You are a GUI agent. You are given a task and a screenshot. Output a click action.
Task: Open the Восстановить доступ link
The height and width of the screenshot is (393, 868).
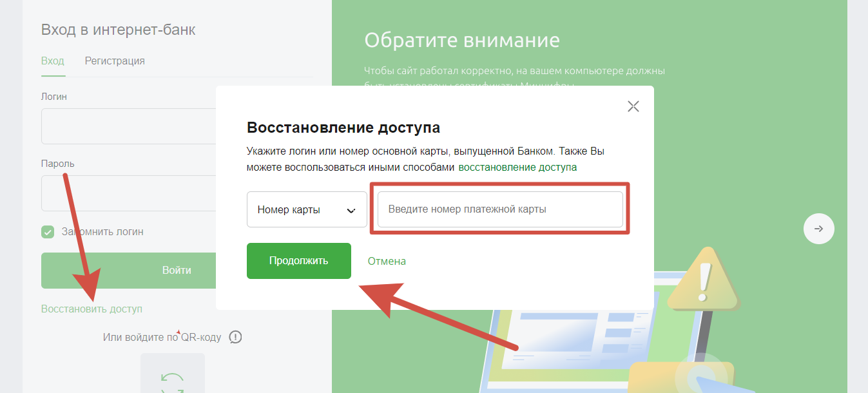coord(92,309)
